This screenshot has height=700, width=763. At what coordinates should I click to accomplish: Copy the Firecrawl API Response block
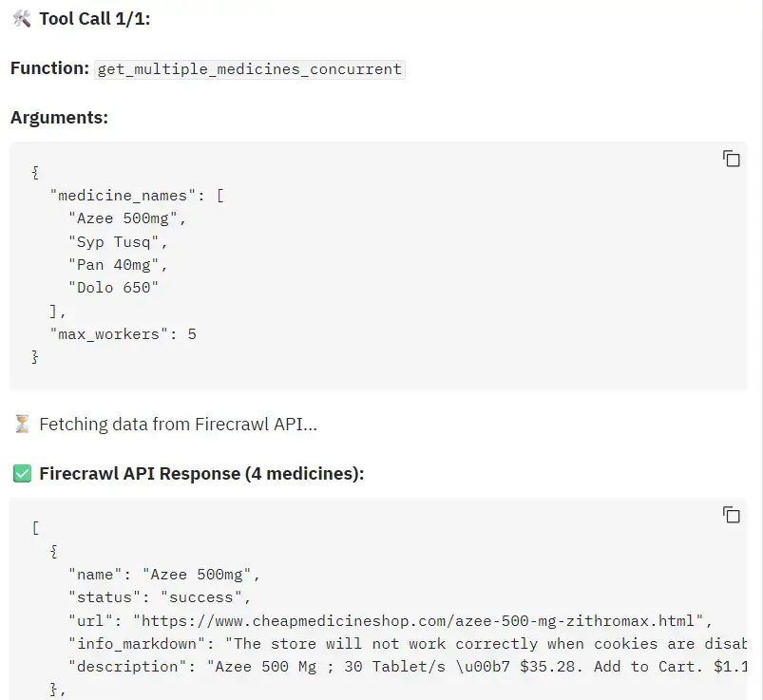pos(731,514)
